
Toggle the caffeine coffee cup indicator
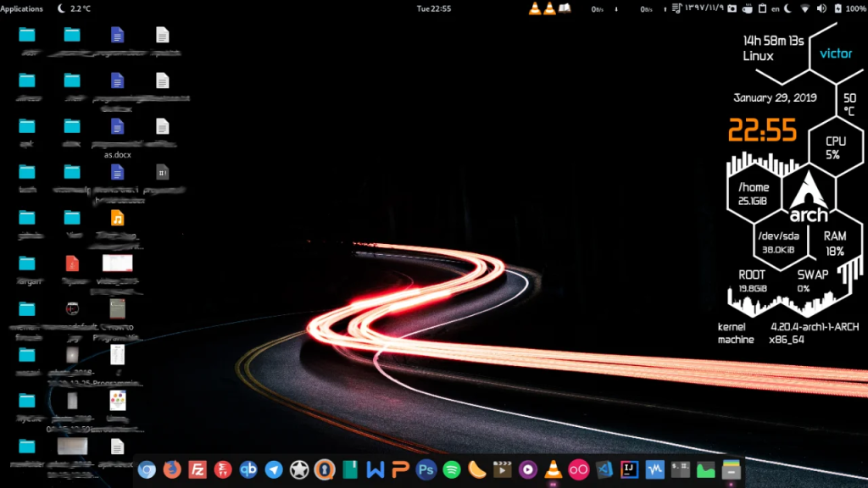[x=748, y=8]
